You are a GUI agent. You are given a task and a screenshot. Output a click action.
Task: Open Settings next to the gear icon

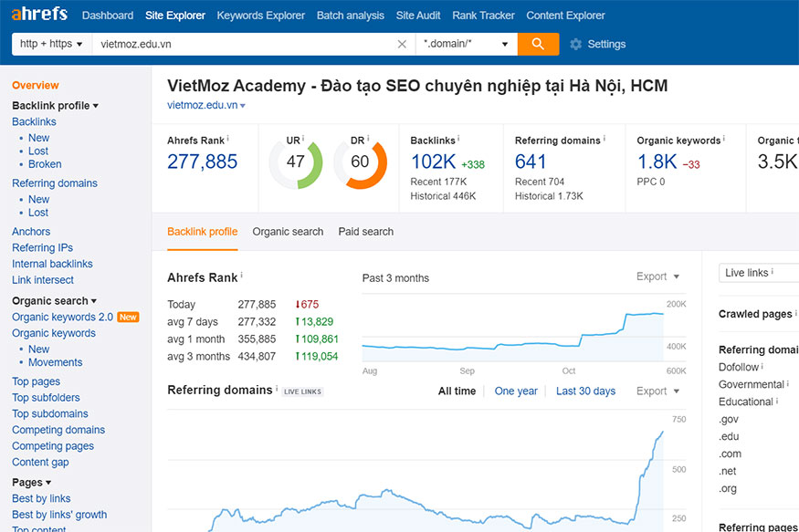coord(606,45)
